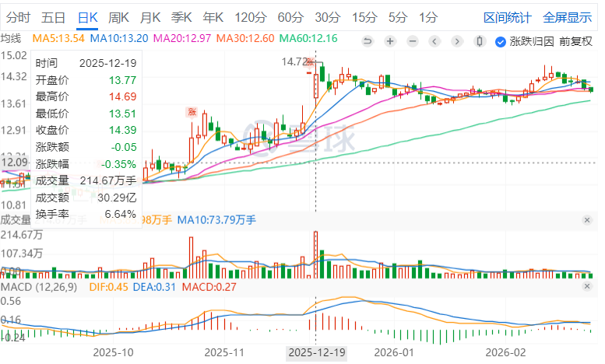Toggle the 涨跌归因 checkbox
605x364 pixels.
(x=501, y=42)
